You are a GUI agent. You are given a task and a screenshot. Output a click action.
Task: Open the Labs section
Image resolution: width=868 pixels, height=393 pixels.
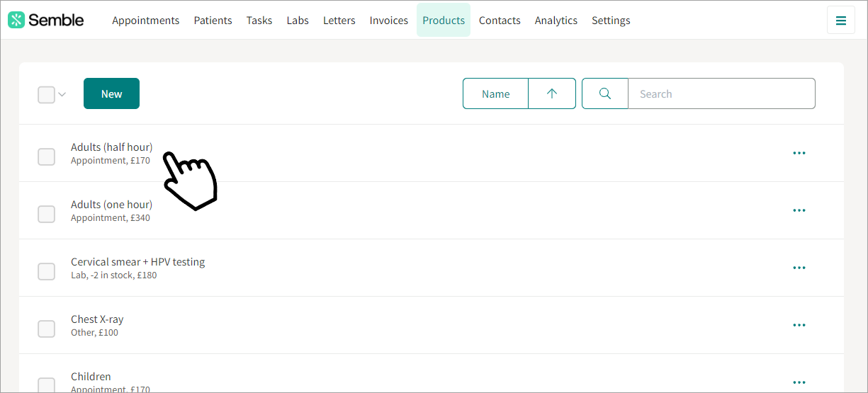click(298, 21)
